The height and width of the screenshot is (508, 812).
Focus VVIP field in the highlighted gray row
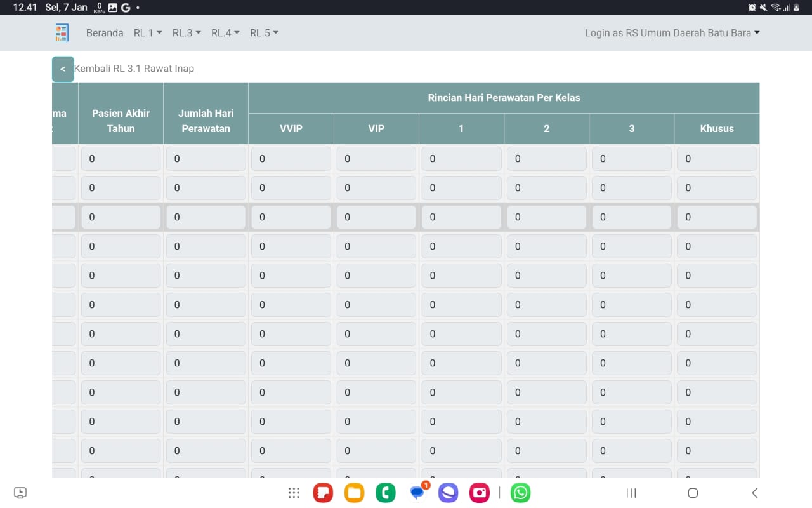click(x=291, y=217)
